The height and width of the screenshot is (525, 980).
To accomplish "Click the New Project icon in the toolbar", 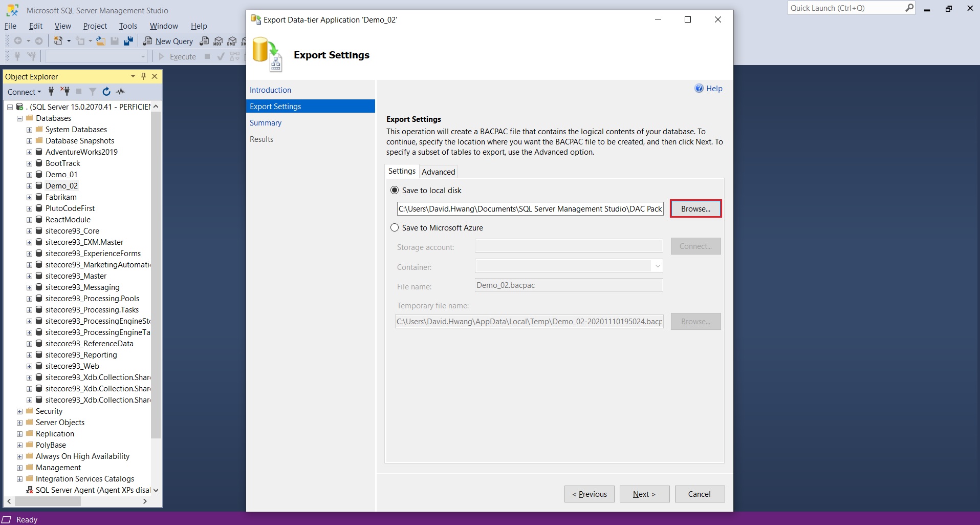I will [x=58, y=41].
